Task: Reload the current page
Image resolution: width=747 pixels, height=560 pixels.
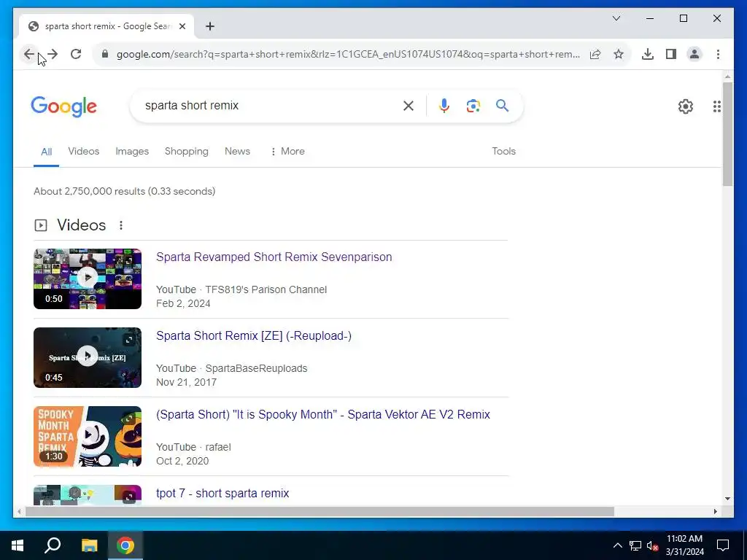Action: (76, 54)
